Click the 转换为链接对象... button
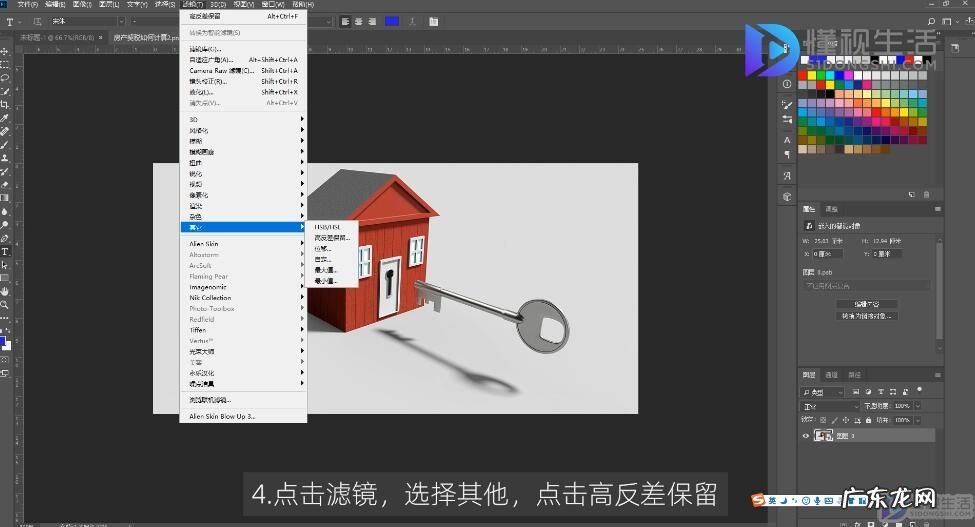 (867, 316)
